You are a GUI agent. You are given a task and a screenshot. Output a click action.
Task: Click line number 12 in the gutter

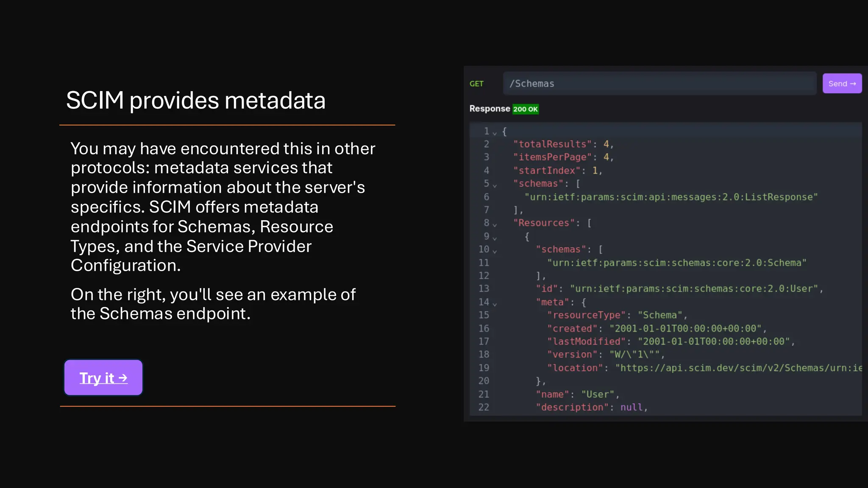coord(484,275)
